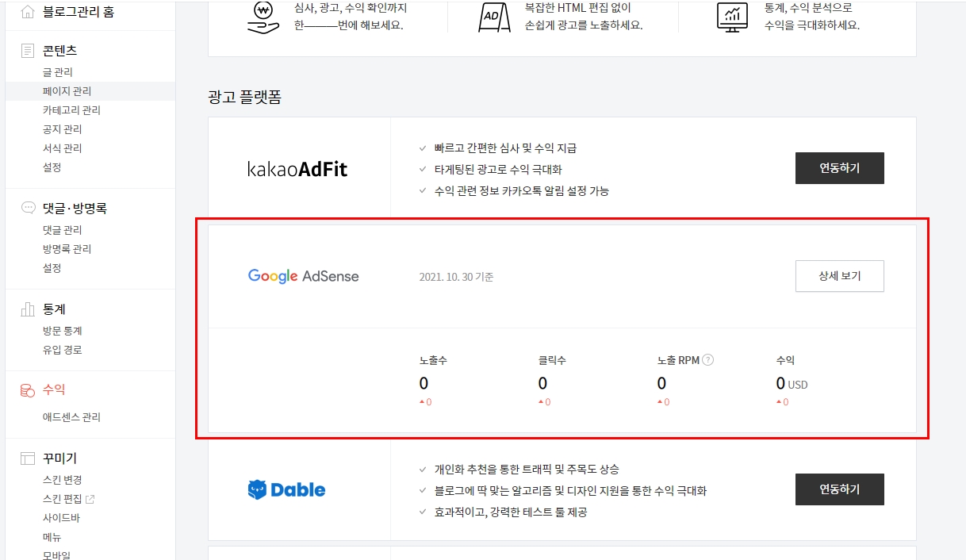Click the help question icon next to 노출 RPM
Viewport: 966px width, 560px height.
click(x=708, y=359)
